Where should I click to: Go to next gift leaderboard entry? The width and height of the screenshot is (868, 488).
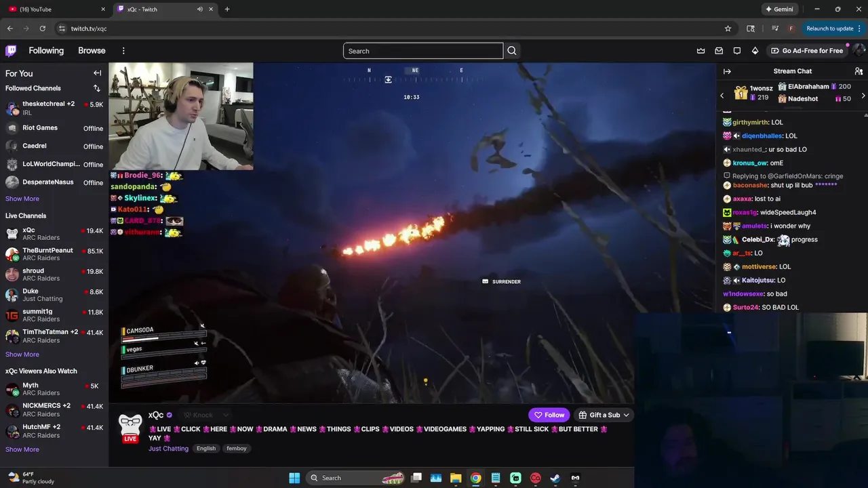pos(863,96)
